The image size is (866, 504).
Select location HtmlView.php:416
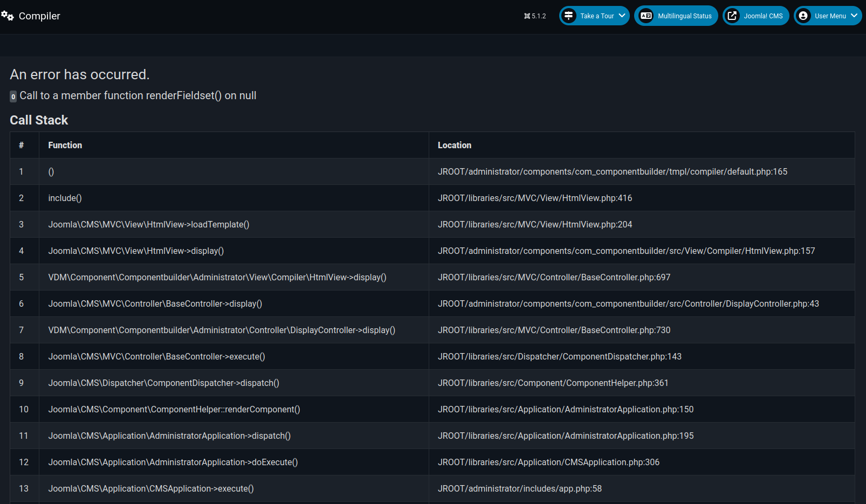point(535,198)
